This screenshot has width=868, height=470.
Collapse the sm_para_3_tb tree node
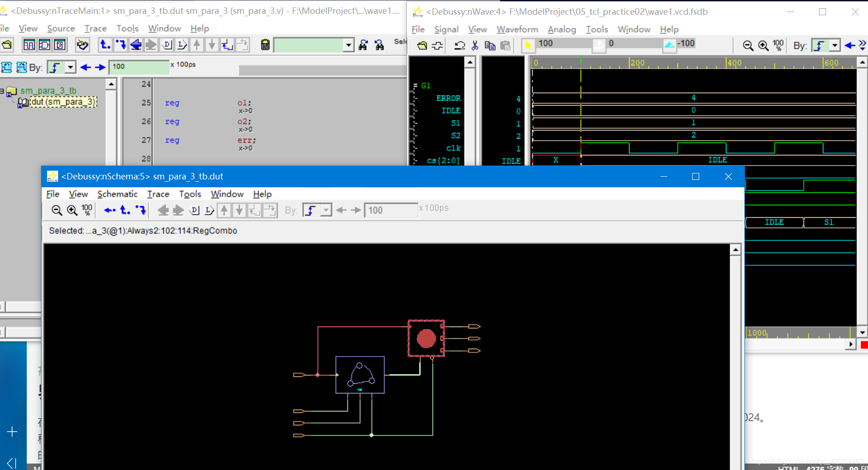2,91
